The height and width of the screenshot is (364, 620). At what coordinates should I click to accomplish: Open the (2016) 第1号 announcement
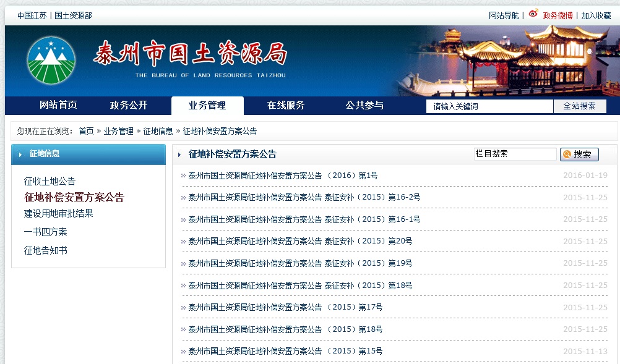pos(282,176)
